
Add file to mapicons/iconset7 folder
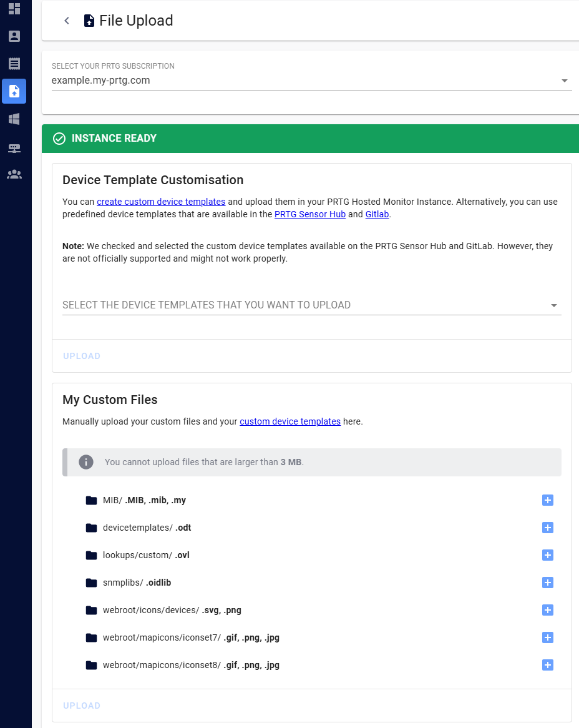[547, 637]
